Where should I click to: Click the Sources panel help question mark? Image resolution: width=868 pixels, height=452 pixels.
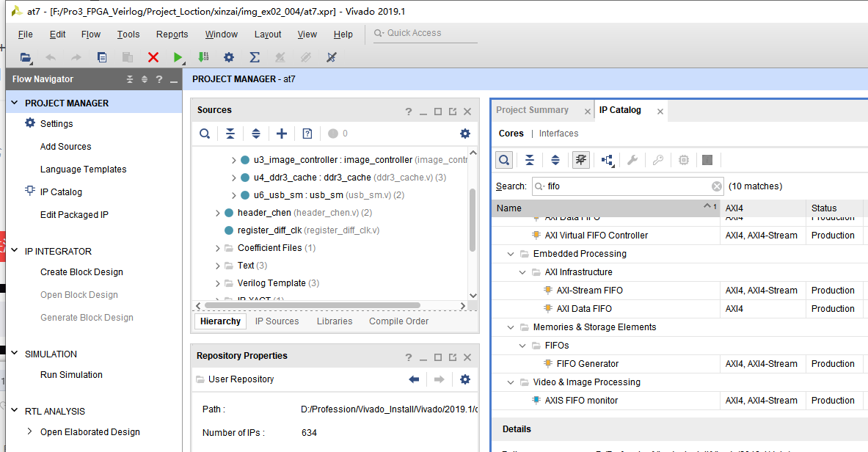pos(409,112)
